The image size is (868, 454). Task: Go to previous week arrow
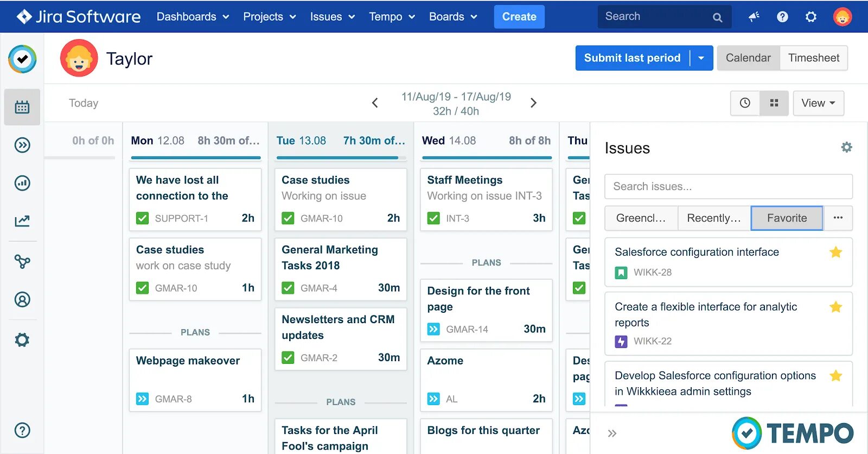375,103
